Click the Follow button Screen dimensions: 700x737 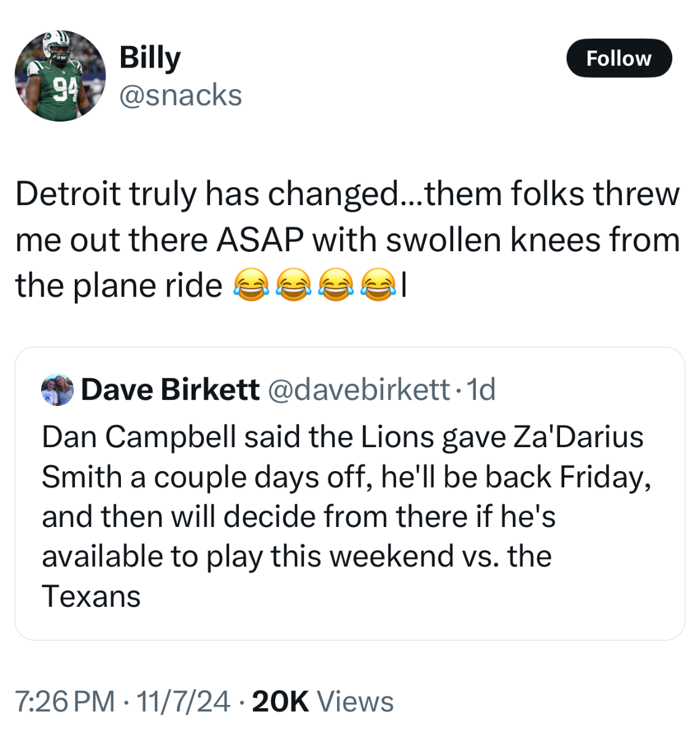click(618, 58)
